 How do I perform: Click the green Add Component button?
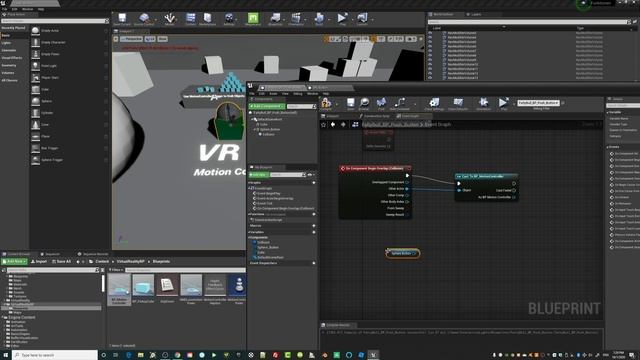point(267,106)
